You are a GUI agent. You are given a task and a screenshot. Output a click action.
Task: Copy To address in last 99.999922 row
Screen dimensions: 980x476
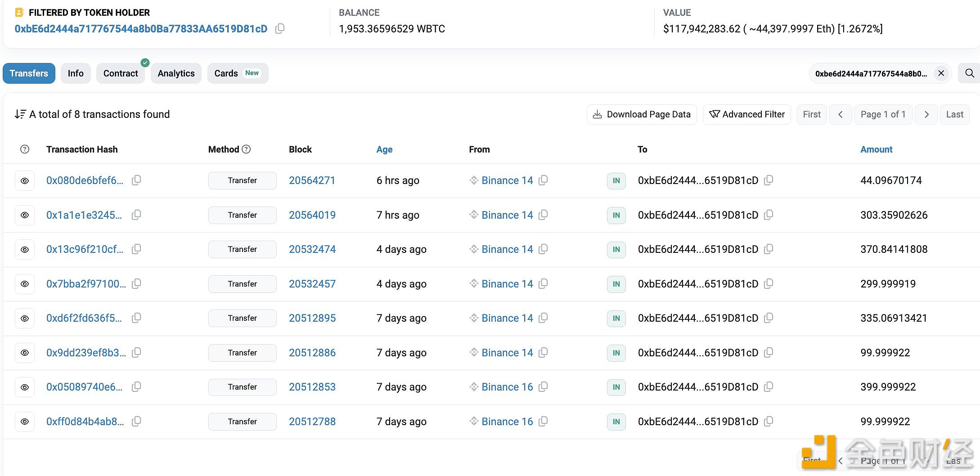[769, 422]
